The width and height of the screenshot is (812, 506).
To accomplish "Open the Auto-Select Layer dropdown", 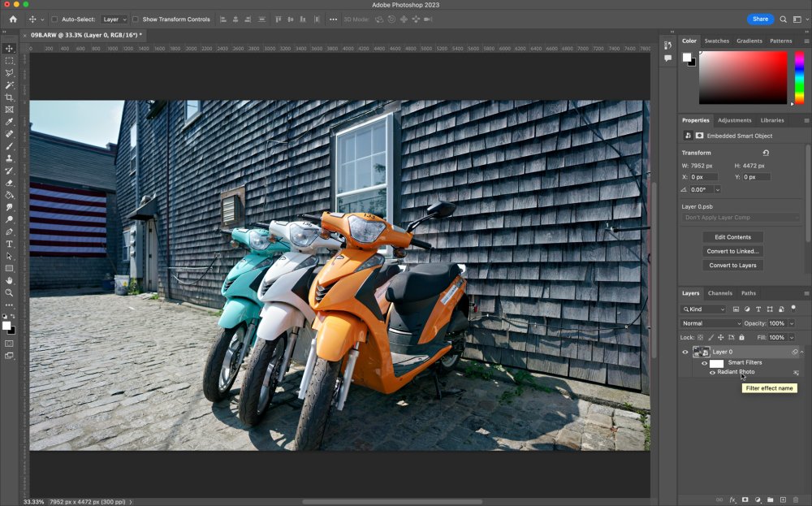I will click(x=114, y=19).
